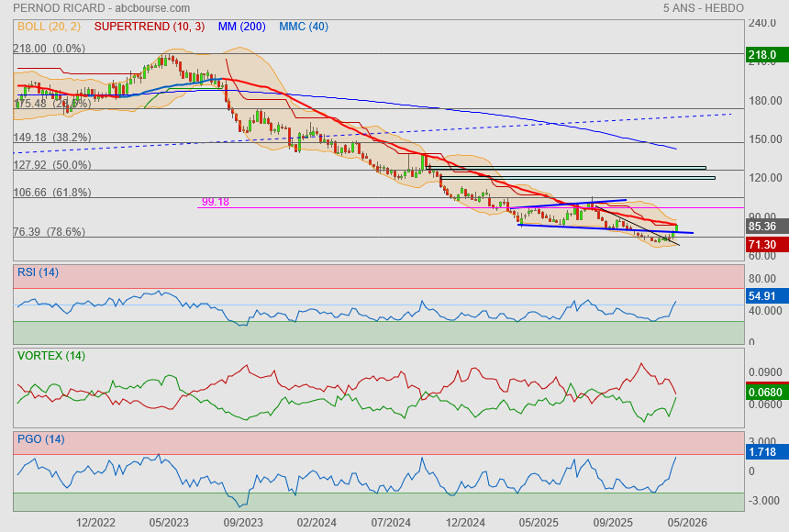The height and width of the screenshot is (532, 789).
Task: Select the grey 85.36 current price tag
Action: [761, 227]
